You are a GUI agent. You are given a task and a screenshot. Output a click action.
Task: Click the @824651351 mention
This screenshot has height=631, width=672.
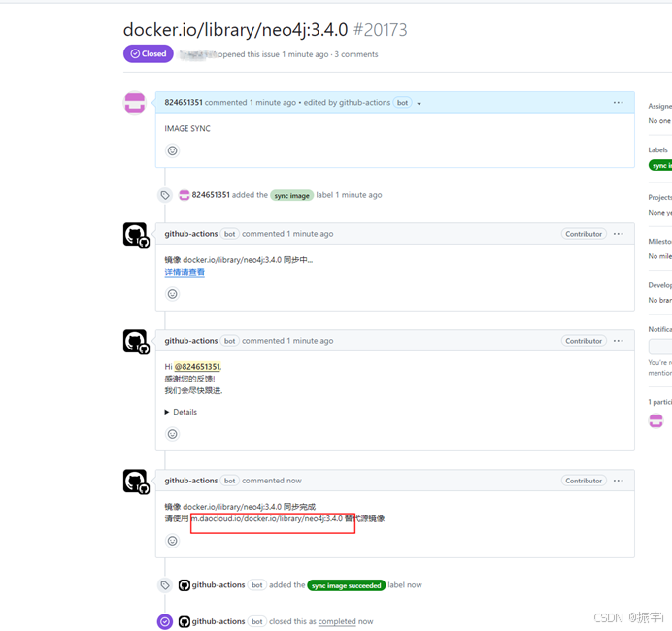[x=197, y=367]
